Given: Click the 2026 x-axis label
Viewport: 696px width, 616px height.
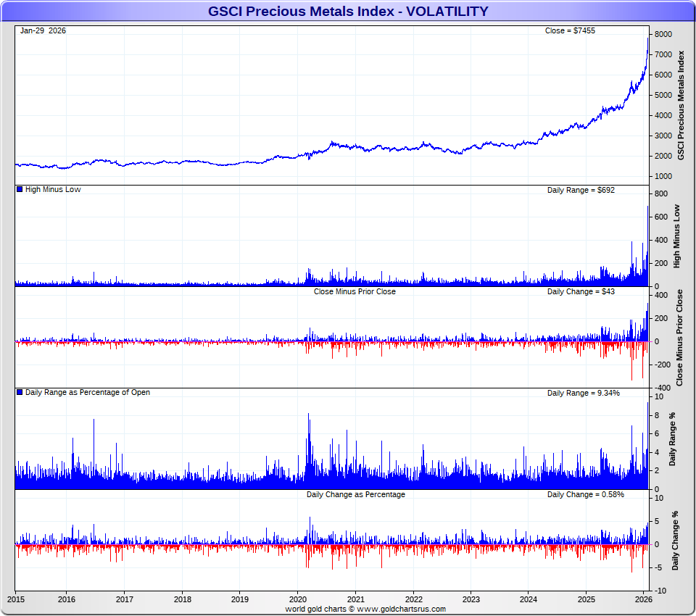Looking at the screenshot, I should point(644,599).
